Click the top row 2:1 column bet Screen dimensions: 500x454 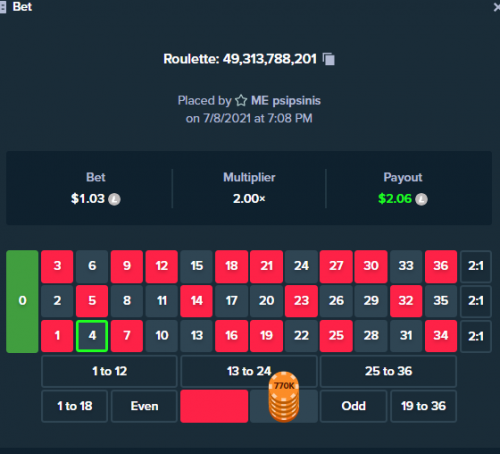click(476, 266)
